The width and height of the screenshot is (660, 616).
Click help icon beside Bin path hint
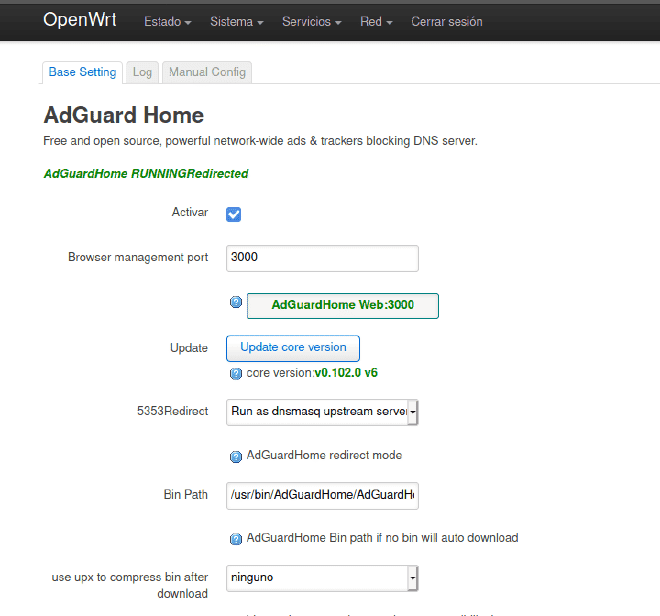236,539
